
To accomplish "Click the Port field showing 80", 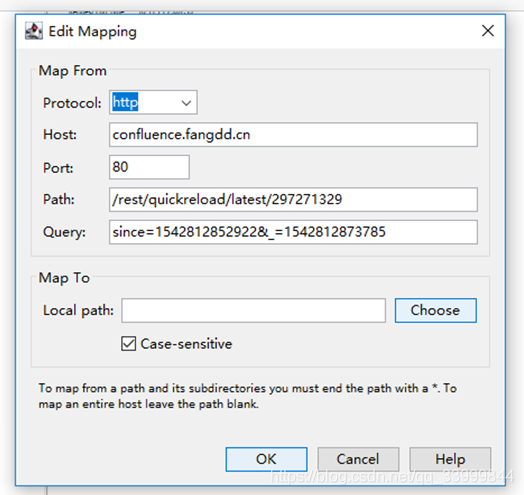I will pos(149,167).
